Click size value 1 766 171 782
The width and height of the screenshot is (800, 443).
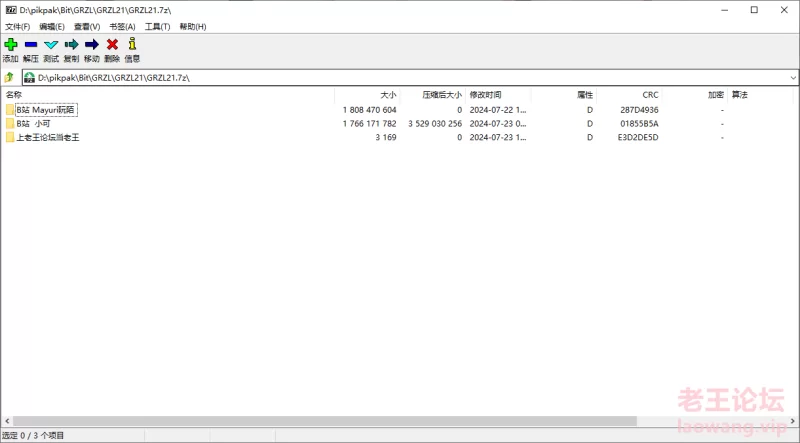pos(369,124)
